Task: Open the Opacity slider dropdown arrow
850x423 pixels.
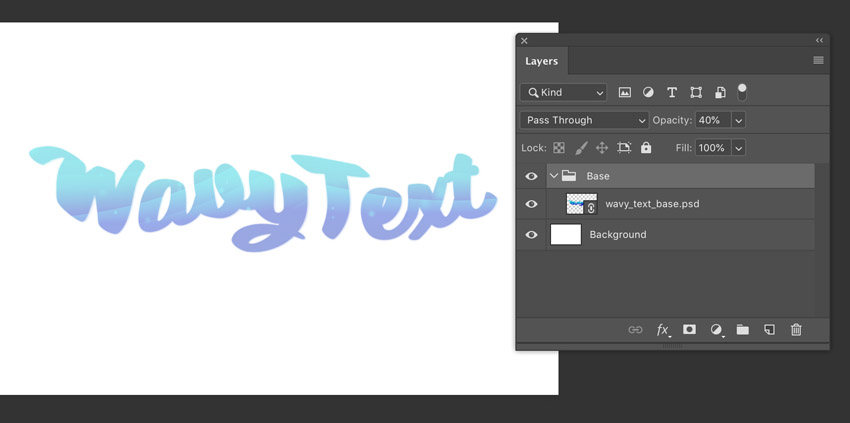Action: click(x=738, y=120)
